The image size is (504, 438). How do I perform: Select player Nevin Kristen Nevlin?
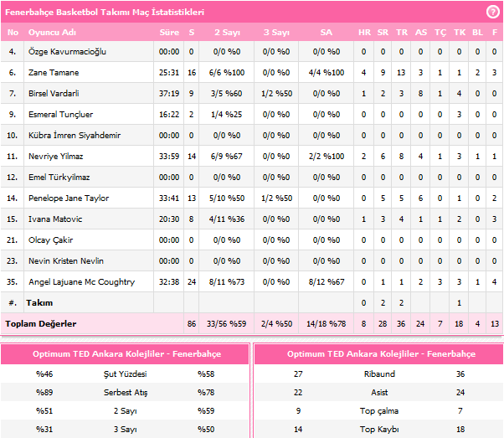pos(66,260)
